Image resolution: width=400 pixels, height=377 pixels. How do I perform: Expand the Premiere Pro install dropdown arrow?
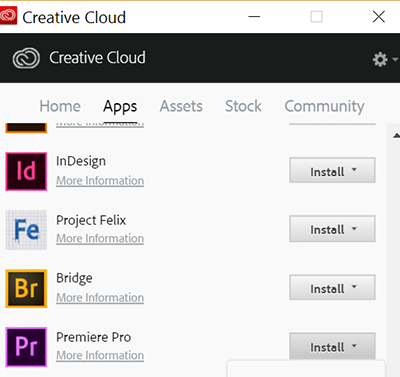[x=354, y=345]
